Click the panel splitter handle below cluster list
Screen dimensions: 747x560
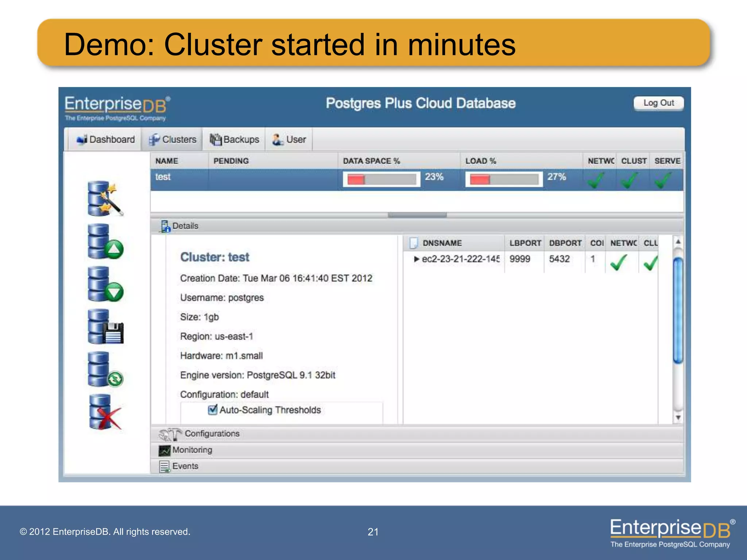(417, 215)
